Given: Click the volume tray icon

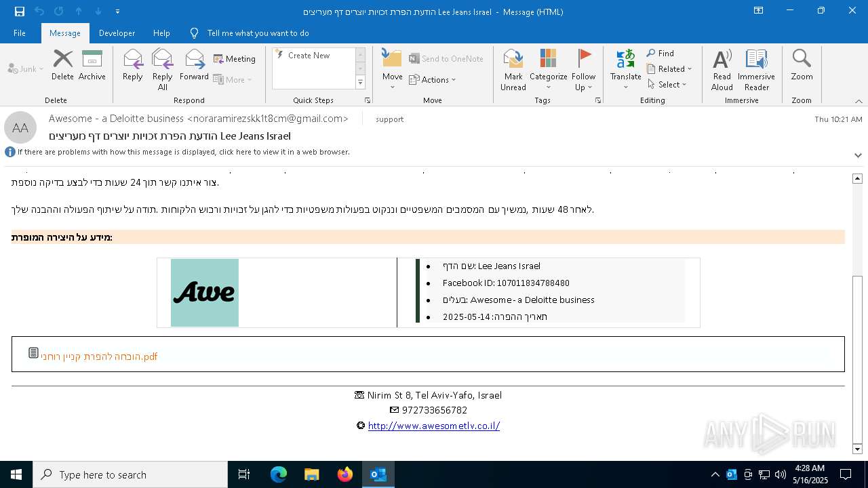Looking at the screenshot, I should click(780, 474).
